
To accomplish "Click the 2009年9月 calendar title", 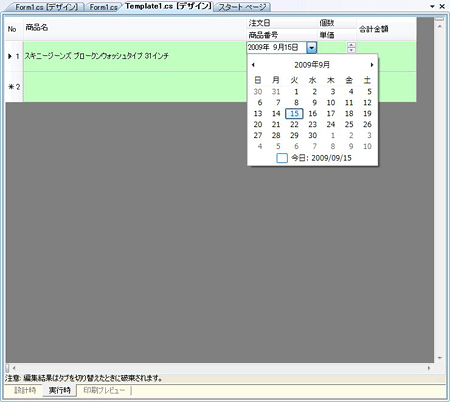I will click(312, 65).
